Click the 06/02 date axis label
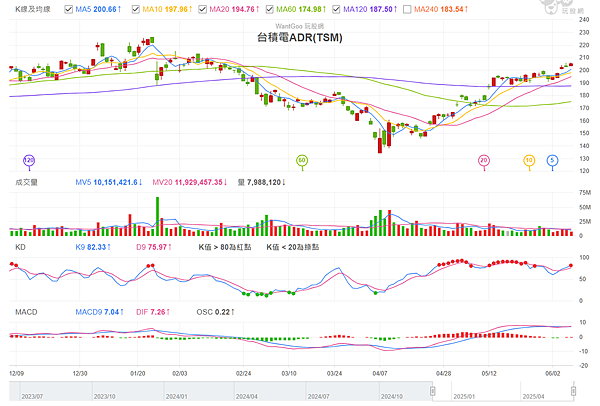The image size is (600, 406). [x=553, y=373]
